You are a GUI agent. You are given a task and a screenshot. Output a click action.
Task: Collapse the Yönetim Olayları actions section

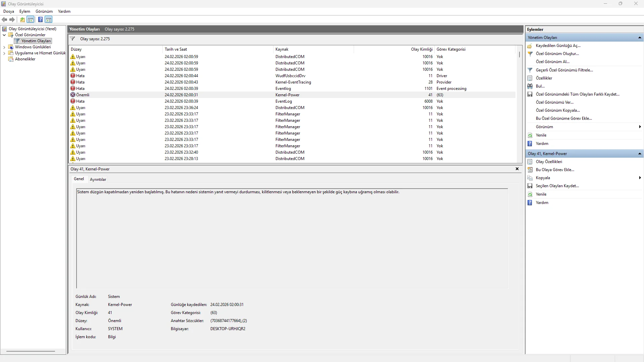click(x=640, y=38)
